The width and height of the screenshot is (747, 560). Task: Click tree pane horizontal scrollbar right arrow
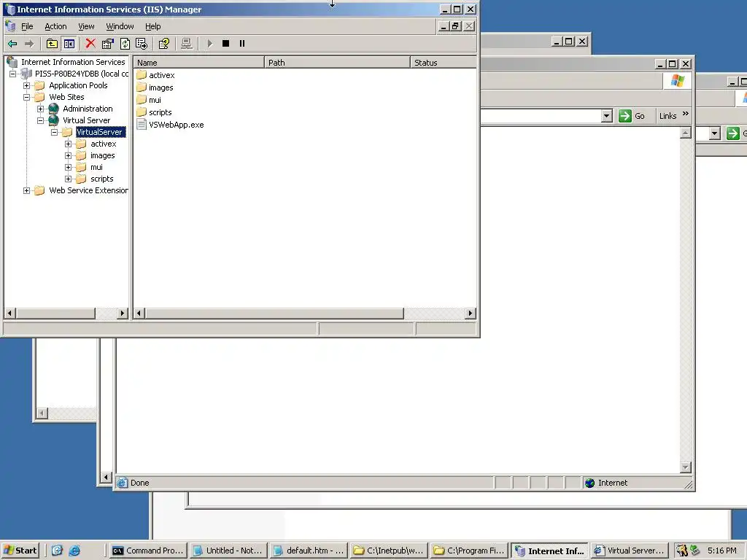(x=123, y=314)
